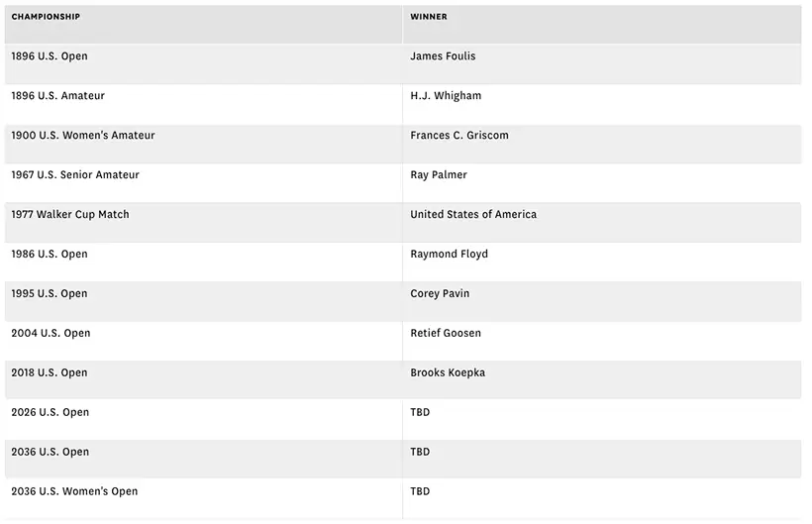Click on Corey Pavin
The height and width of the screenshot is (524, 812).
click(x=440, y=294)
